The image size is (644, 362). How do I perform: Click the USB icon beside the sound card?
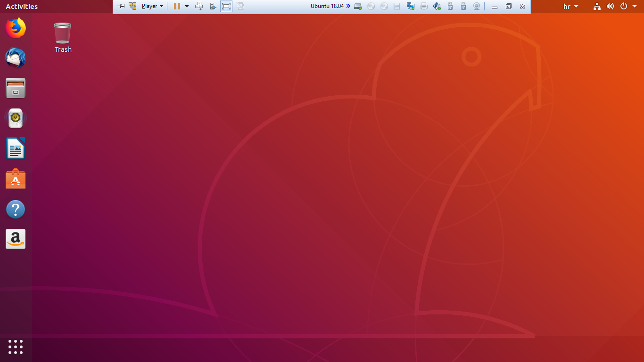450,7
